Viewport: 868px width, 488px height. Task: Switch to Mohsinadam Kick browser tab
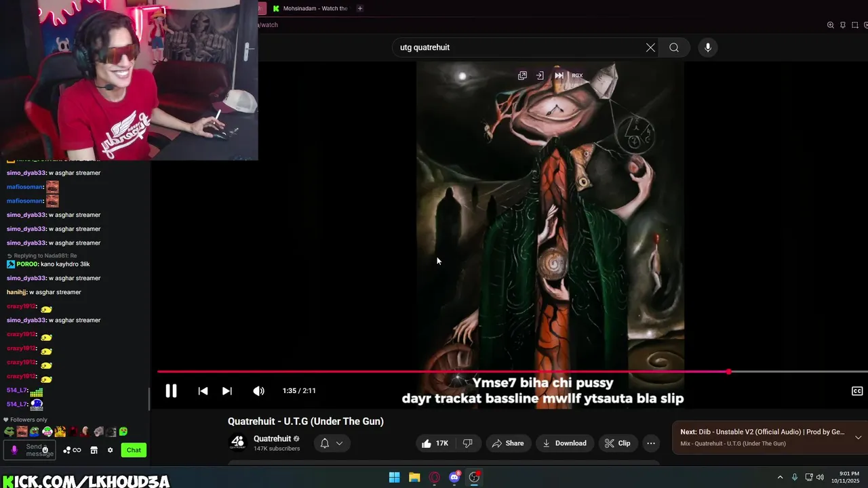(x=311, y=8)
